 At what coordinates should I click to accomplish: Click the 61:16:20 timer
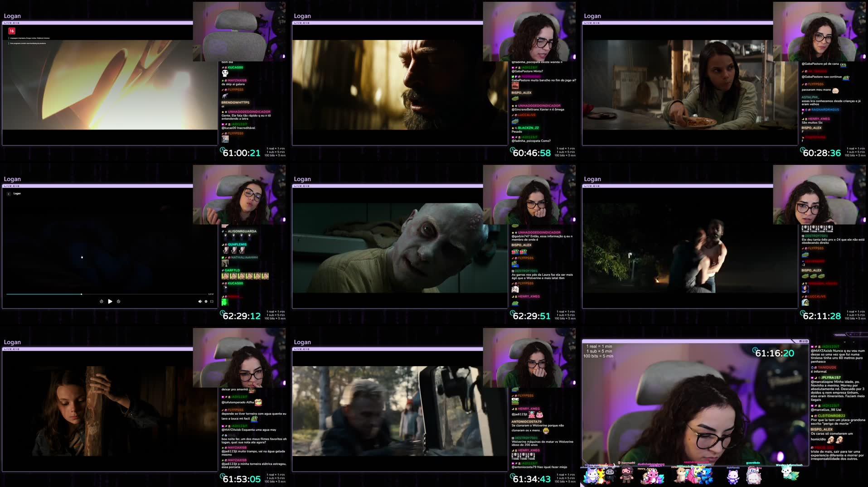[775, 353]
